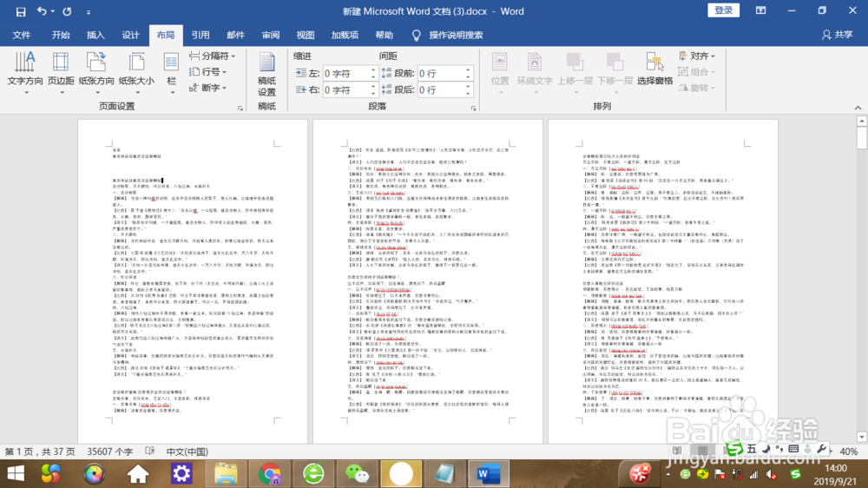Open the 栏 columns tool
868x488 pixels.
click(171, 73)
